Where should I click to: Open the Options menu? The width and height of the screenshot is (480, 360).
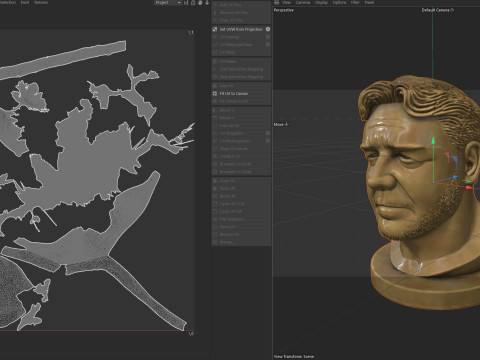(339, 2)
